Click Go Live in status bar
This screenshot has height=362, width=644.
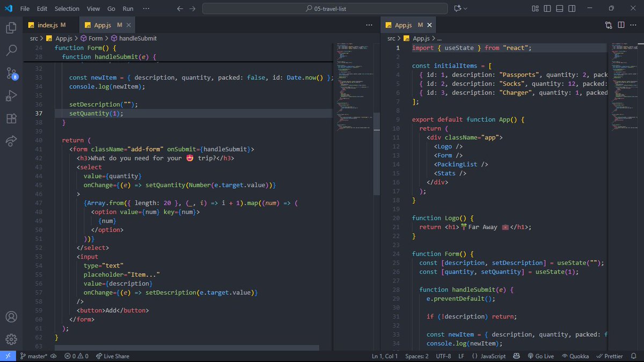click(x=540, y=356)
